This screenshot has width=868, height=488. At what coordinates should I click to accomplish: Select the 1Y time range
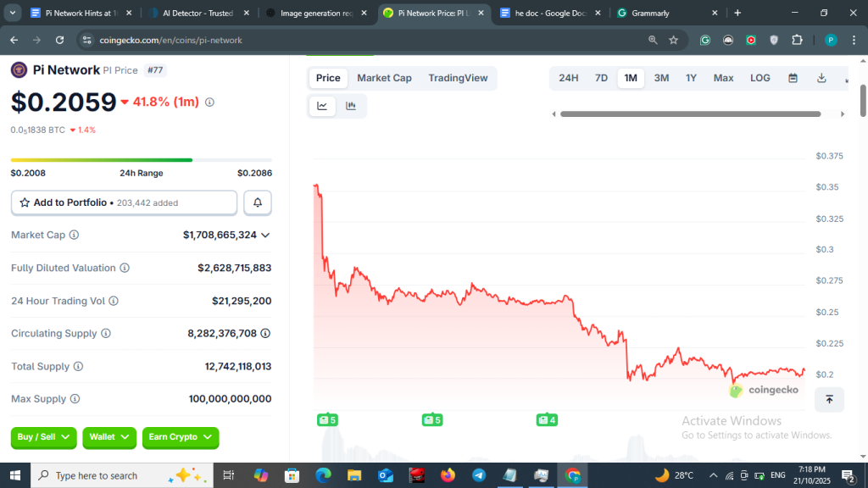click(x=691, y=78)
